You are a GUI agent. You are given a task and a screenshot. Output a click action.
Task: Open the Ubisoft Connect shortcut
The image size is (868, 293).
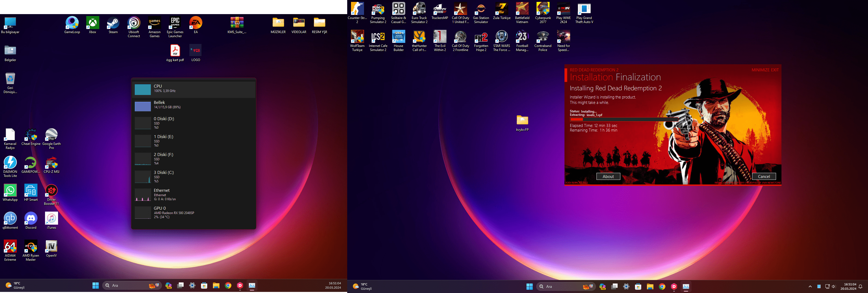point(134,27)
